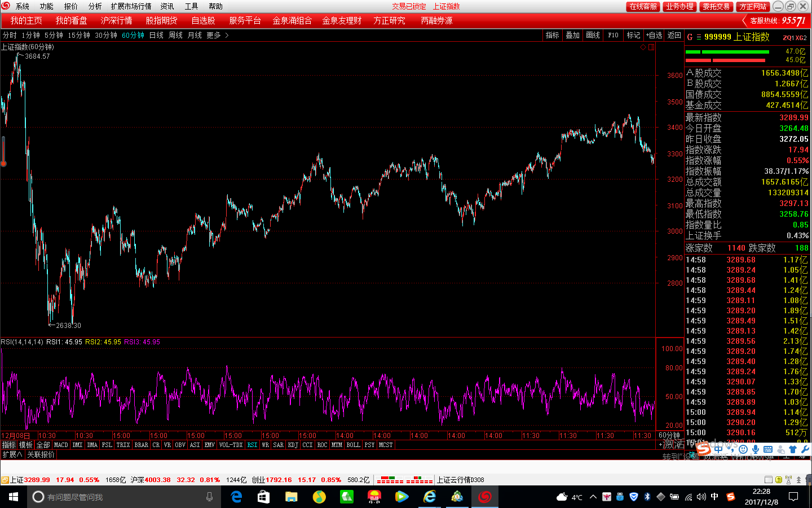This screenshot has width=812, height=508.
Task: Open the 工具 menu
Action: pos(191,6)
